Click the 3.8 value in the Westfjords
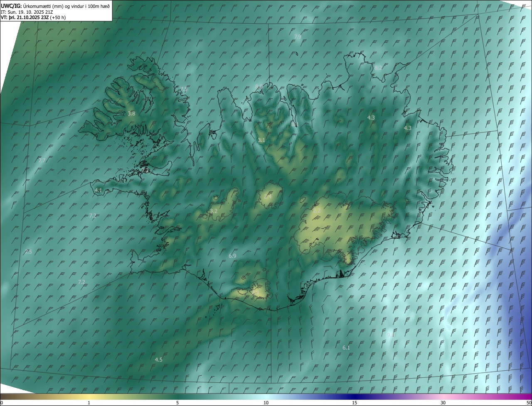 click(x=131, y=113)
